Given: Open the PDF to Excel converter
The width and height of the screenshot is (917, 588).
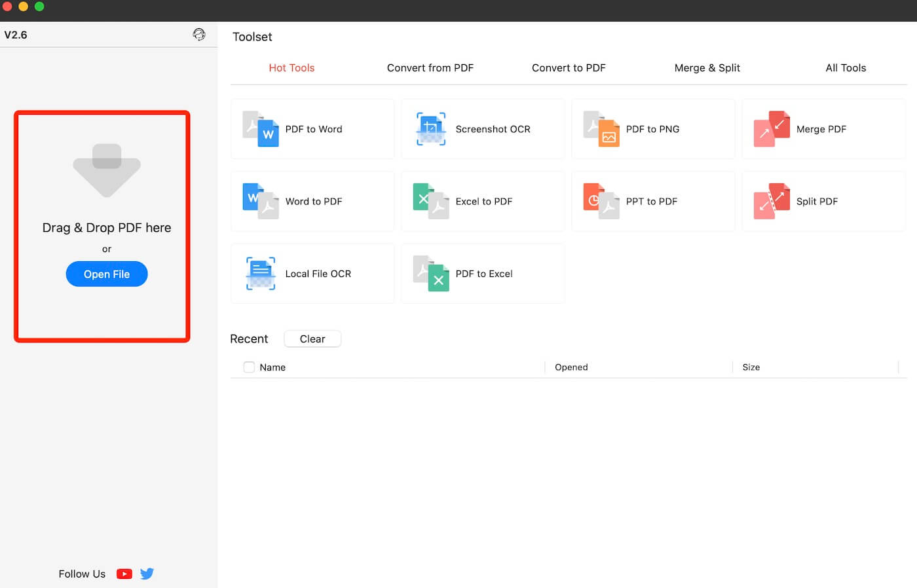Looking at the screenshot, I should [x=483, y=273].
